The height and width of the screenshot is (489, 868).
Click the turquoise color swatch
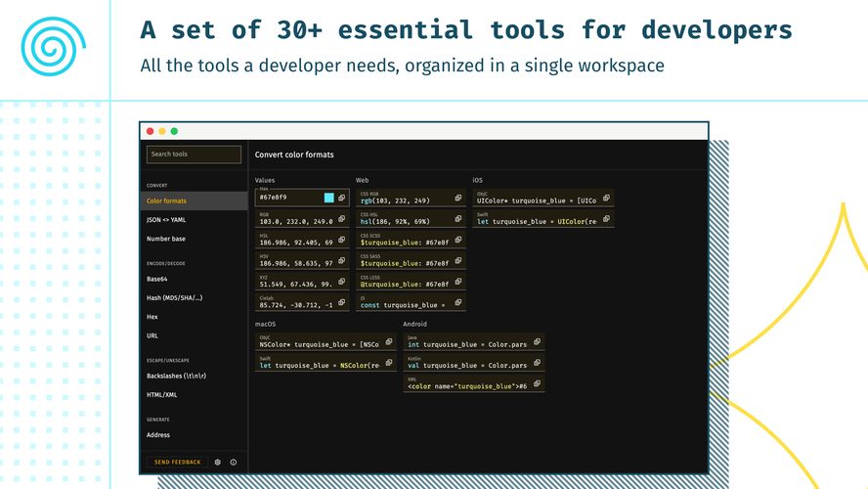pos(328,198)
